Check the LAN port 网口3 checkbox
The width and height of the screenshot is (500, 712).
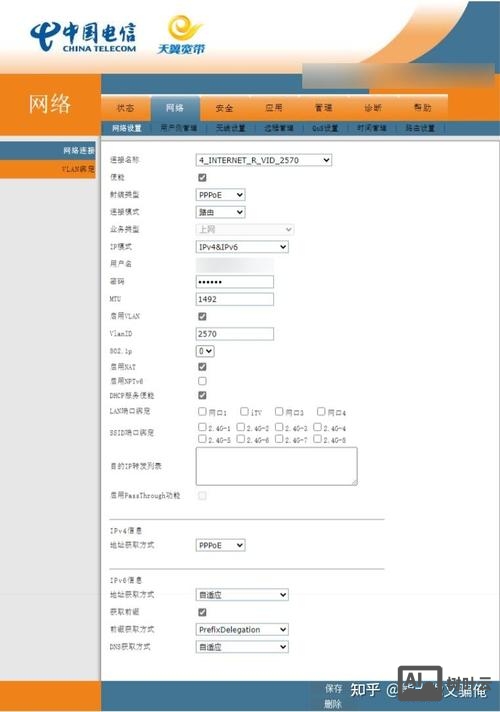(x=279, y=411)
